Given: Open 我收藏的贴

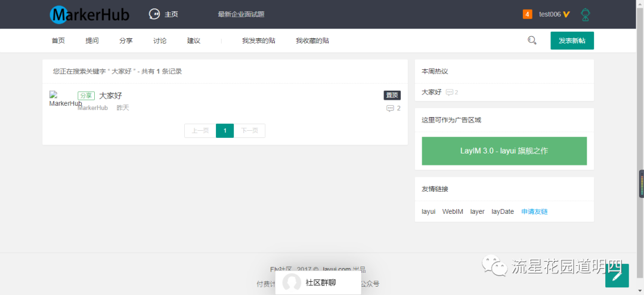Looking at the screenshot, I should tap(312, 41).
